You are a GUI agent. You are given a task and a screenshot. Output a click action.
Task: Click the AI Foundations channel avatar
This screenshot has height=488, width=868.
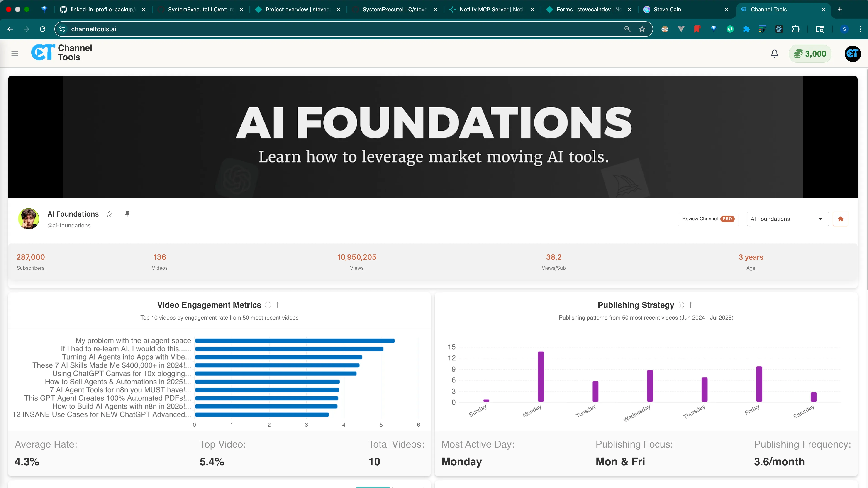point(29,219)
